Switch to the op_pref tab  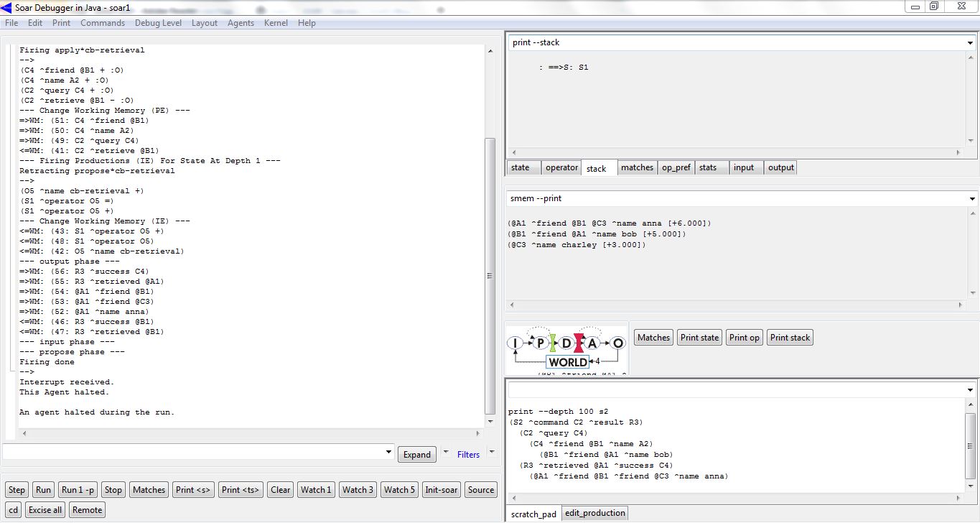coord(676,167)
